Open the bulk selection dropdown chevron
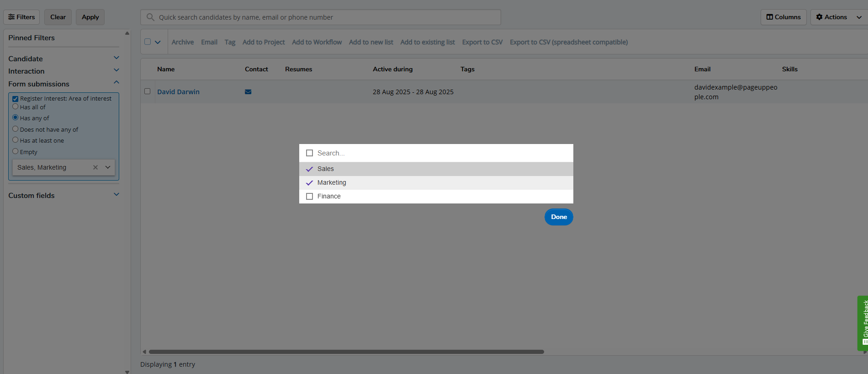Screen dimensions: 868x374 coord(158,42)
